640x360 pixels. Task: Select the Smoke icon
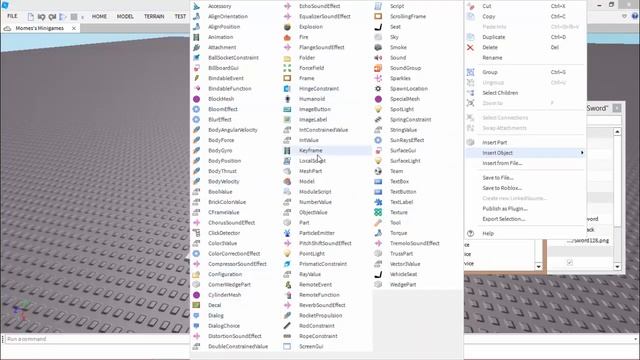click(378, 47)
